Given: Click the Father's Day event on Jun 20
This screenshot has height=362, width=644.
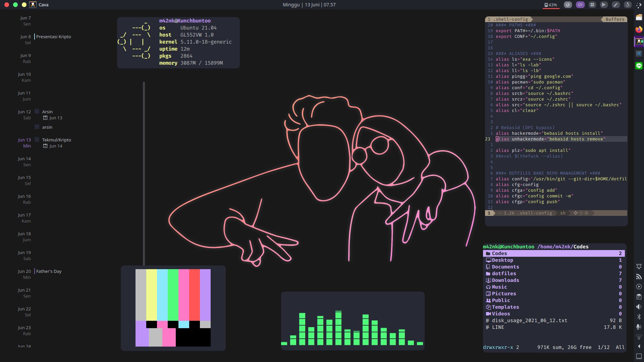Looking at the screenshot, I should click(x=49, y=271).
